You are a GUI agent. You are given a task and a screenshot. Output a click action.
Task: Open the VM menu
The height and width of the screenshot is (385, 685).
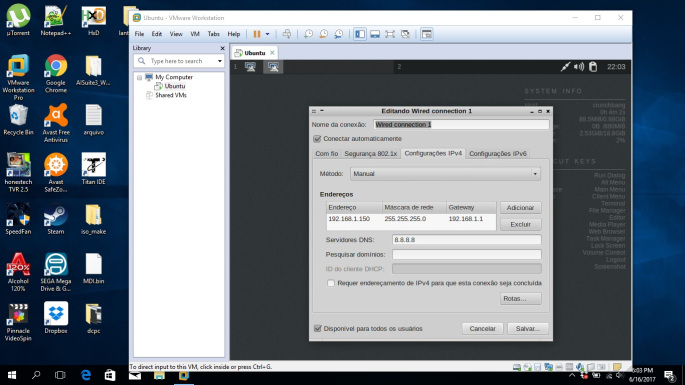pos(195,34)
